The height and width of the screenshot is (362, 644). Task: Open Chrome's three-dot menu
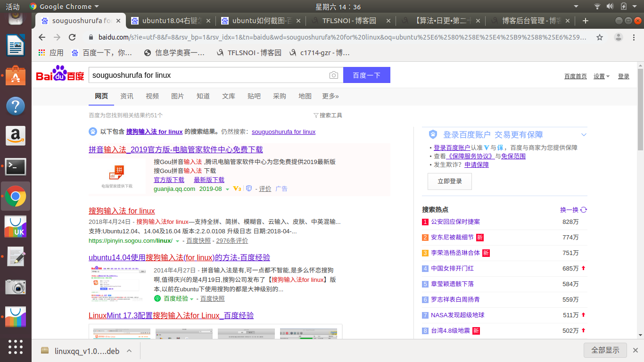[634, 37]
